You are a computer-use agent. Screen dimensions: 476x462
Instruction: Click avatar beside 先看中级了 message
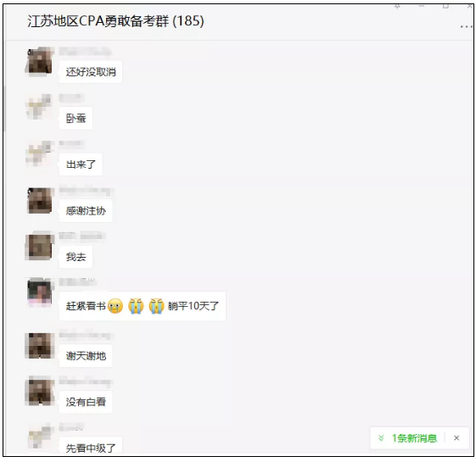(x=40, y=437)
